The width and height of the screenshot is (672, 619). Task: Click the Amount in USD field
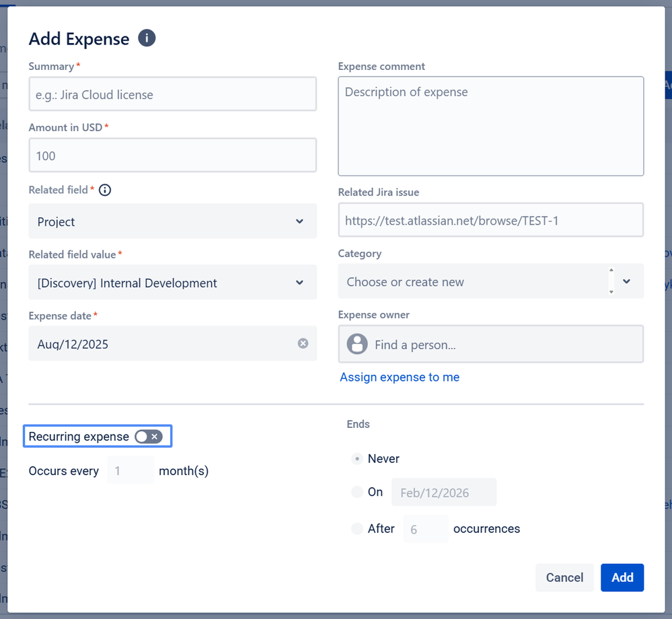click(173, 155)
